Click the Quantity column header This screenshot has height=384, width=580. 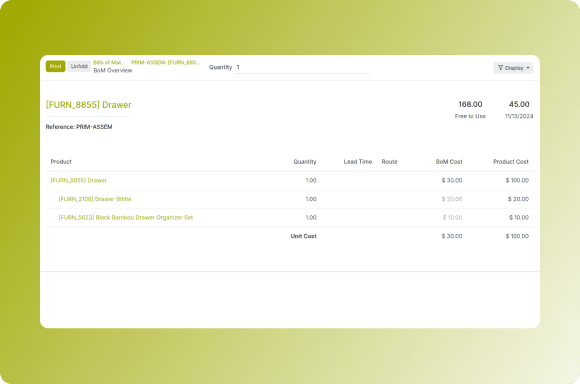(x=305, y=162)
